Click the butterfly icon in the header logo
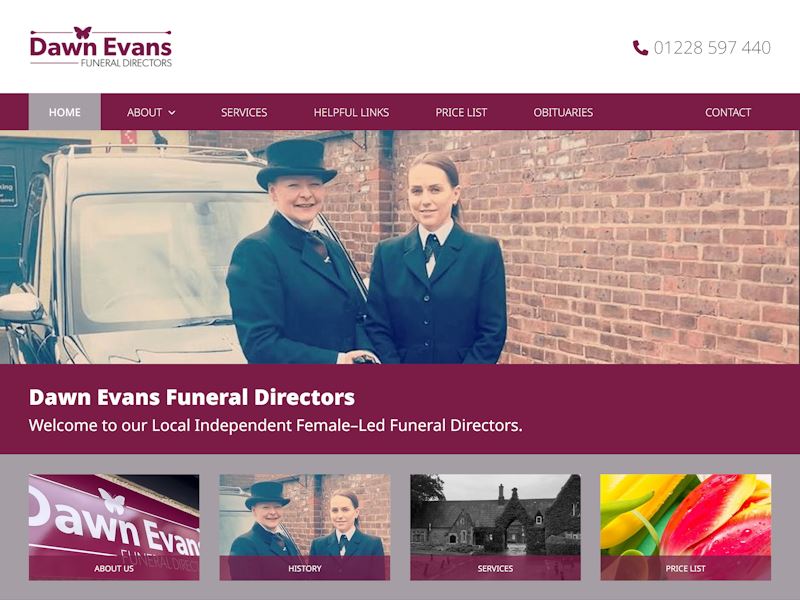800x600 pixels. [x=83, y=33]
